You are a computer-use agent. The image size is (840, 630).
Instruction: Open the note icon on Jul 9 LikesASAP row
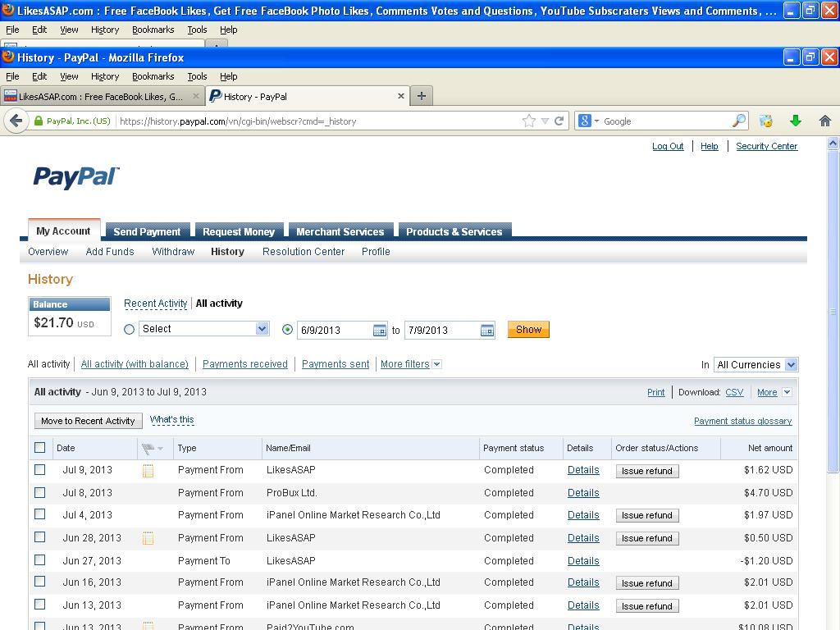click(x=148, y=471)
